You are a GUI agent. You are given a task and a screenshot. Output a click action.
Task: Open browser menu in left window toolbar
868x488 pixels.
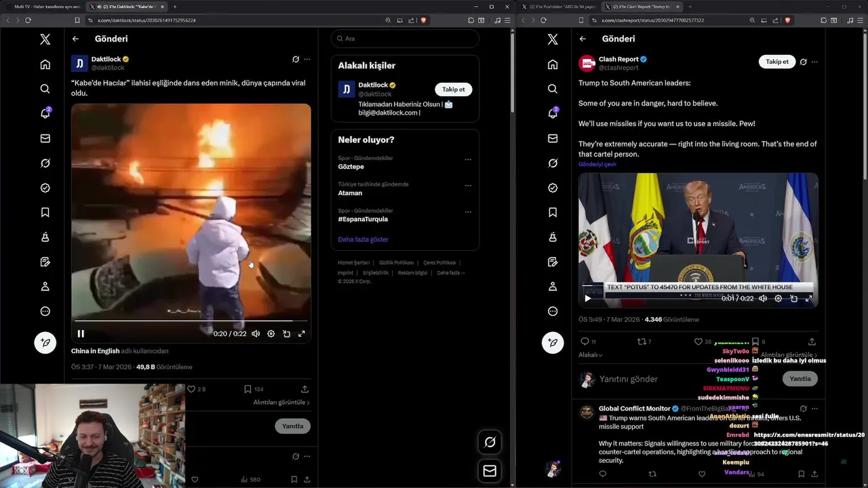coord(507,20)
